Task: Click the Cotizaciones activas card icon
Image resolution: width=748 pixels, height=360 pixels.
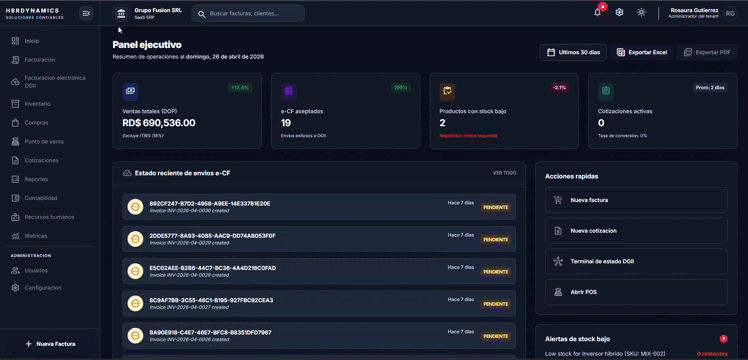Action: pyautogui.click(x=606, y=92)
